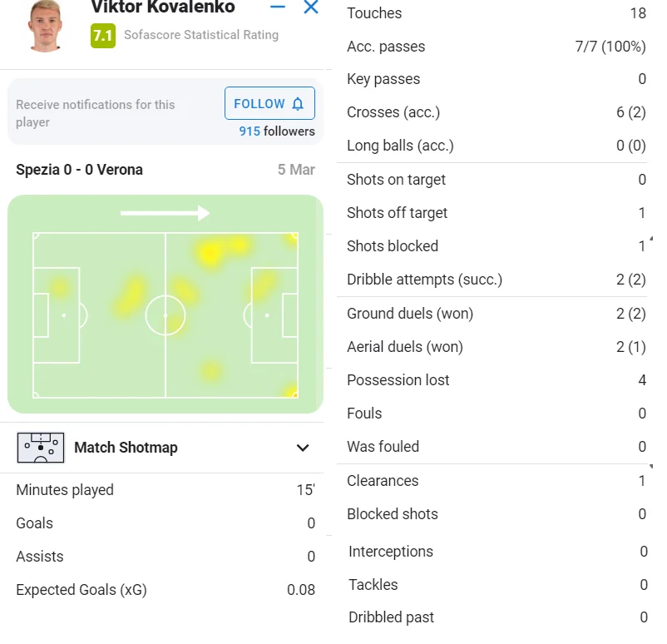Click the 5 Mar match date
This screenshot has height=644, width=667.
pos(296,170)
